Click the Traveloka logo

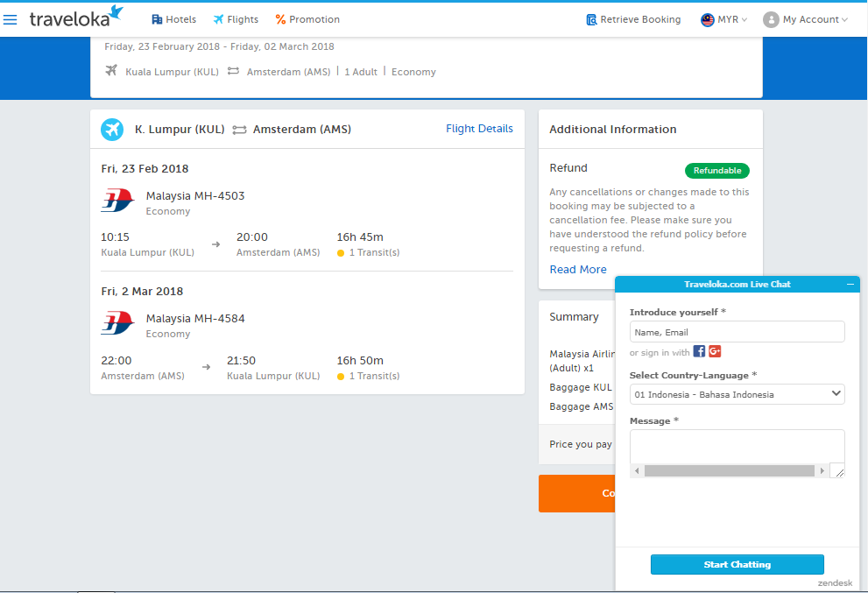[76, 17]
